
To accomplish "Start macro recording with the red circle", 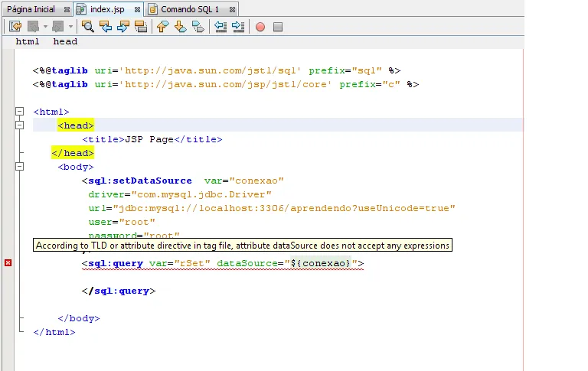I will point(260,27).
